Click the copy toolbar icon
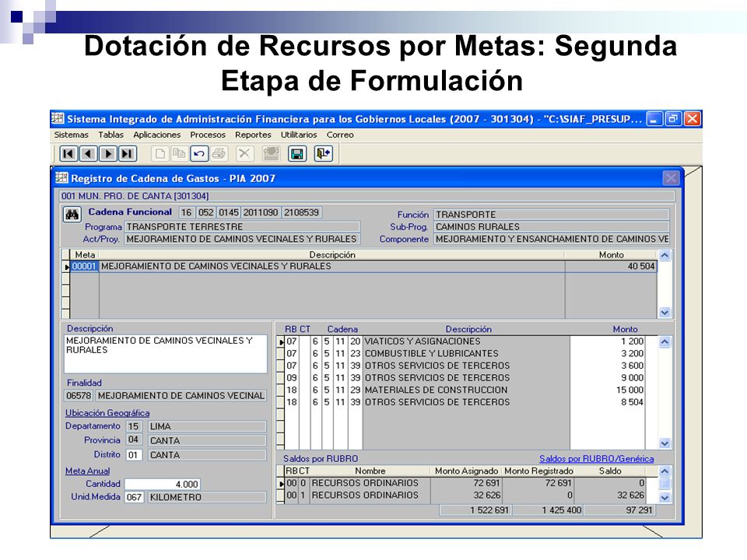 tap(179, 154)
